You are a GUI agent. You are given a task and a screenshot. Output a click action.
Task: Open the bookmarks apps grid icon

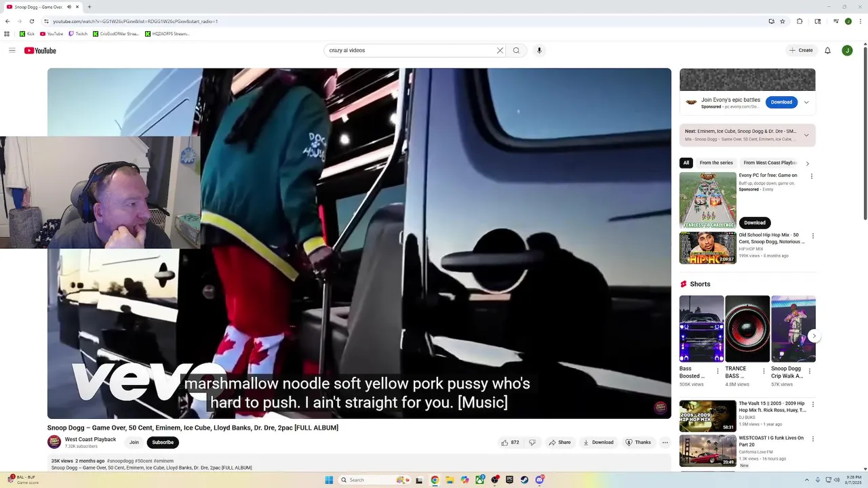coord(7,33)
